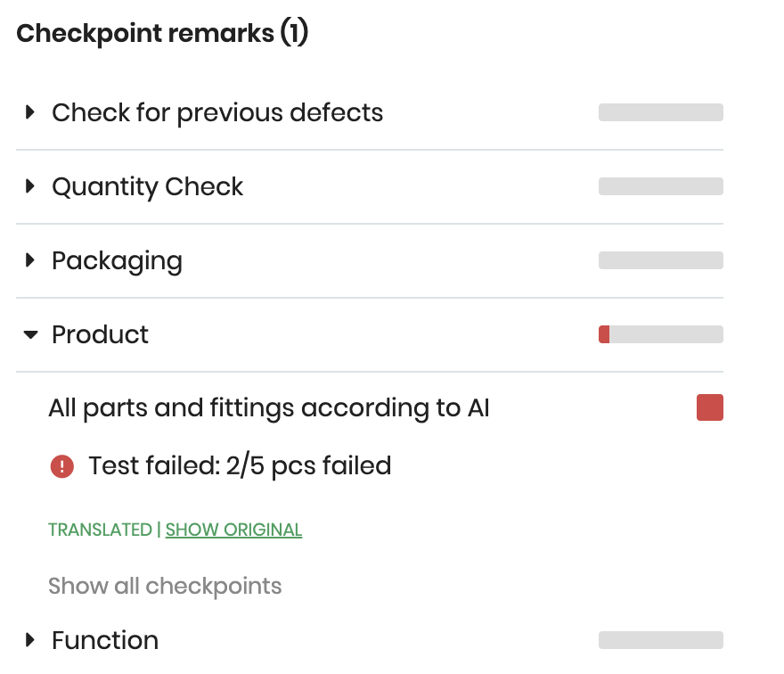784x674 pixels.
Task: Click the Function progress bar
Action: (x=660, y=640)
